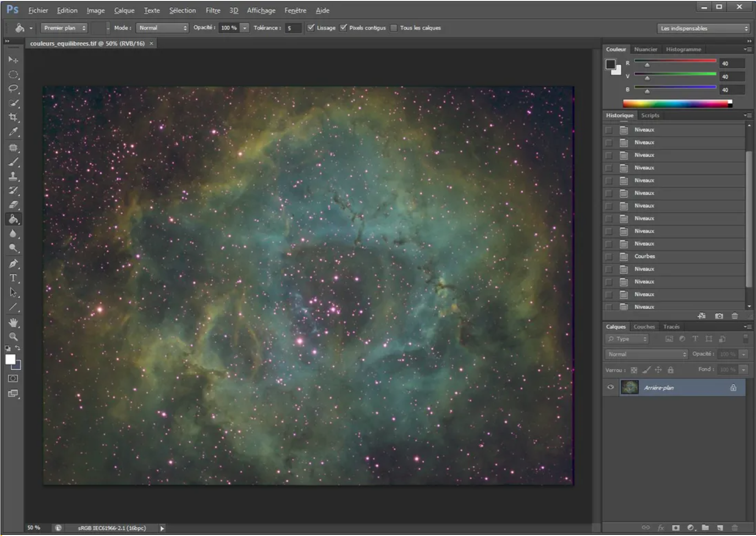Click the Tolérance input field
This screenshot has width=756, height=536.
click(293, 28)
